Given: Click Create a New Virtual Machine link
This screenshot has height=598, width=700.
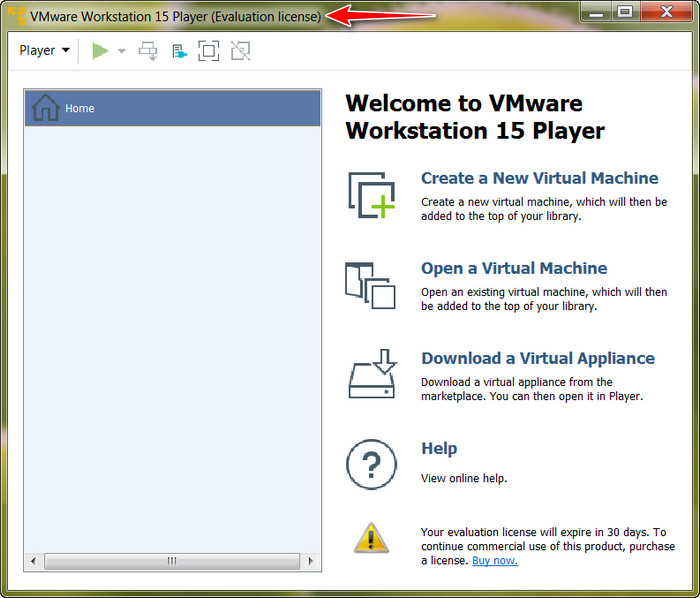Looking at the screenshot, I should [x=540, y=178].
